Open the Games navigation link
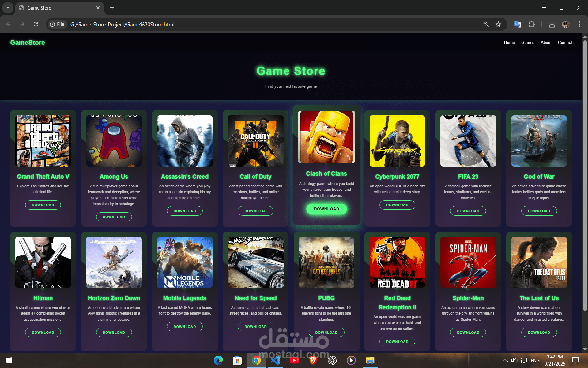 click(x=528, y=42)
